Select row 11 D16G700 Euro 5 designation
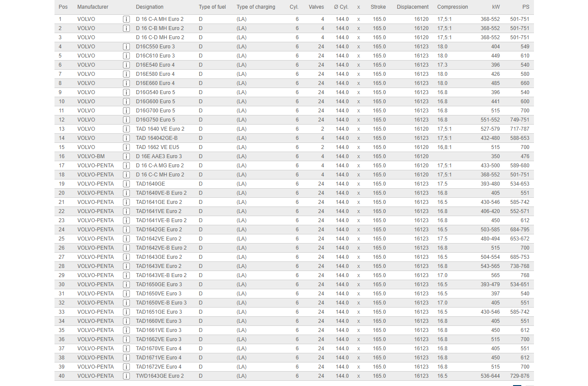The width and height of the screenshot is (588, 386). pyautogui.click(x=156, y=111)
